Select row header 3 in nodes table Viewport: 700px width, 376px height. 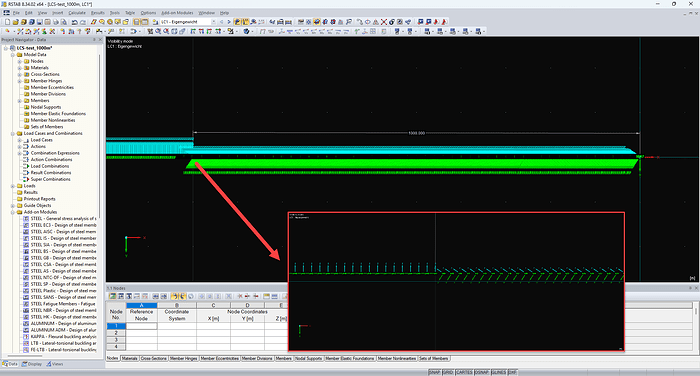click(116, 340)
